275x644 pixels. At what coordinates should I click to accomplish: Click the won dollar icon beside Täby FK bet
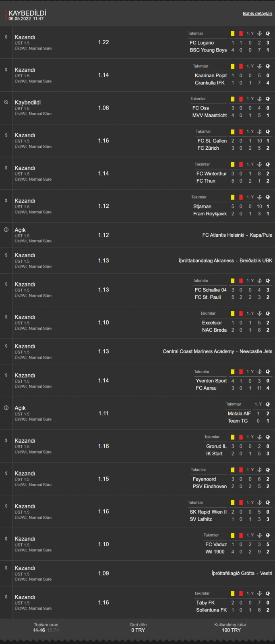click(6, 597)
